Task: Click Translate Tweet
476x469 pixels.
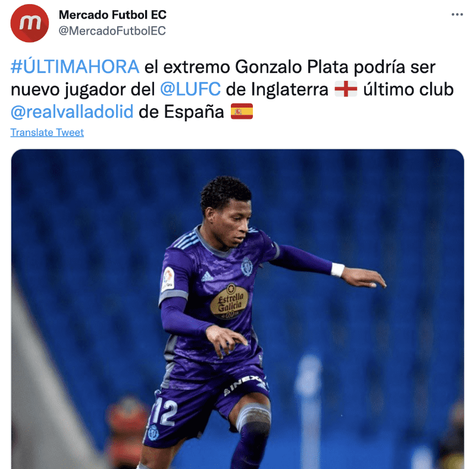Action: [47, 133]
